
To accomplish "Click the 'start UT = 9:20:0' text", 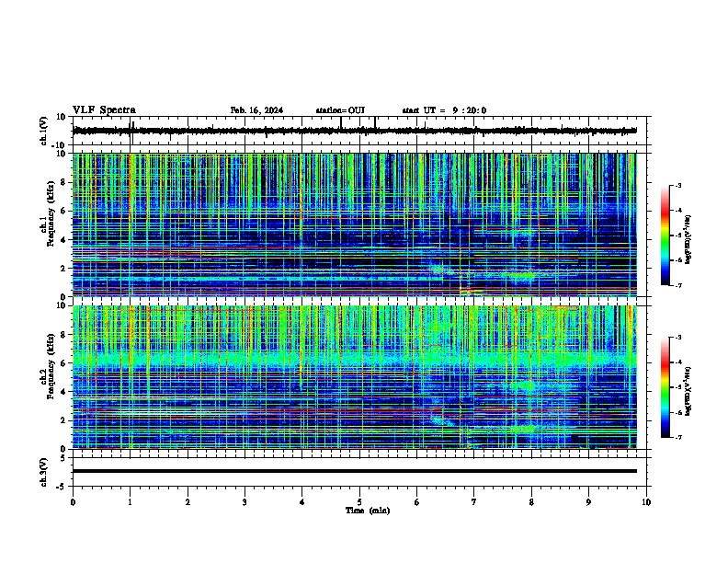I will pyautogui.click(x=444, y=110).
